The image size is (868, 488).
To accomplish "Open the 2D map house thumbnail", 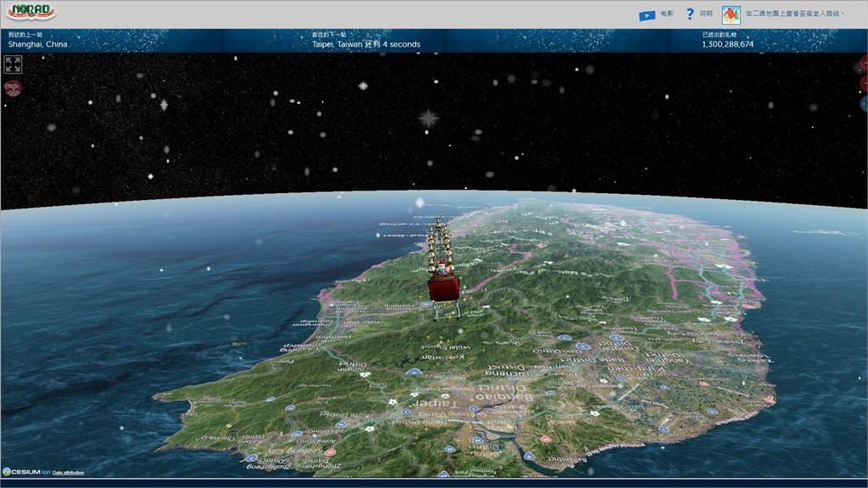I will point(731,14).
